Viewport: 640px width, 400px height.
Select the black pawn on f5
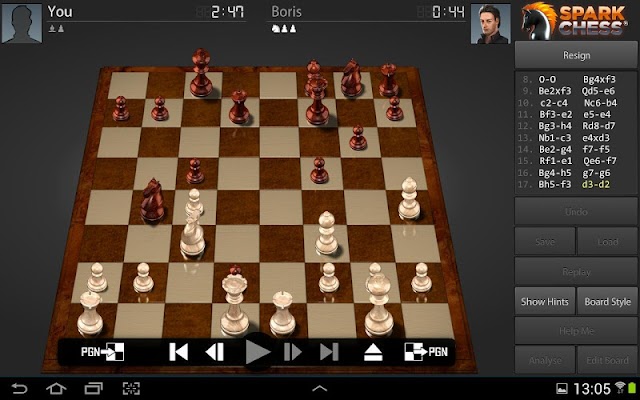pyautogui.click(x=319, y=170)
